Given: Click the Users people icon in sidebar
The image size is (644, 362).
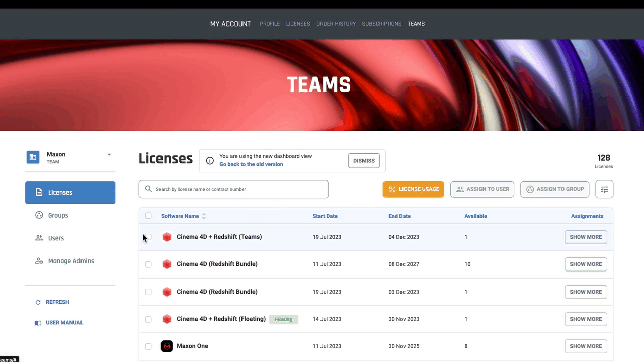Looking at the screenshot, I should 39,238.
